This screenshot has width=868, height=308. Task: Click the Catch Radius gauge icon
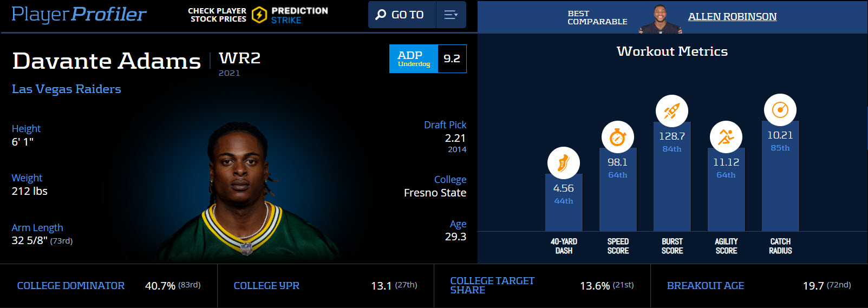point(780,110)
